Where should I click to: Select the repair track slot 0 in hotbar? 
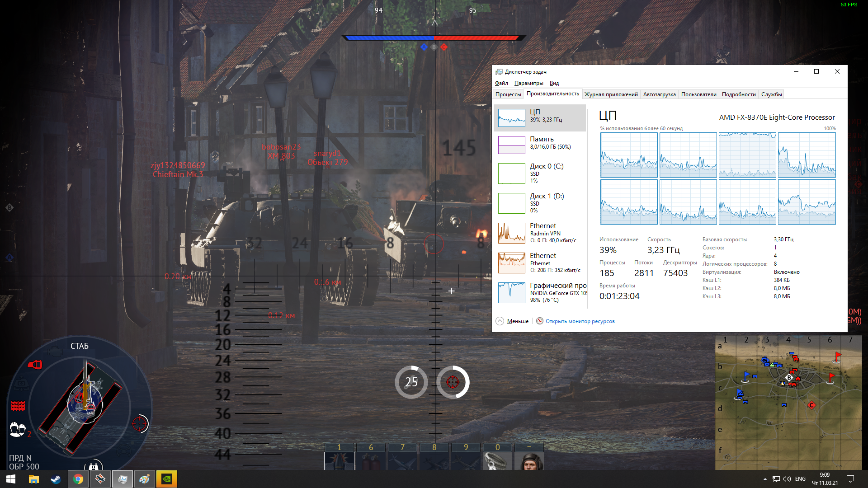tap(497, 456)
